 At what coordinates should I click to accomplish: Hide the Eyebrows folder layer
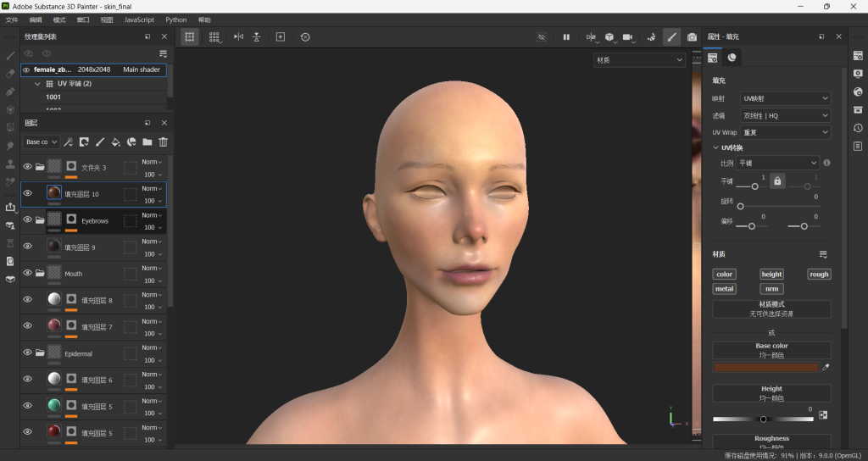pos(27,219)
